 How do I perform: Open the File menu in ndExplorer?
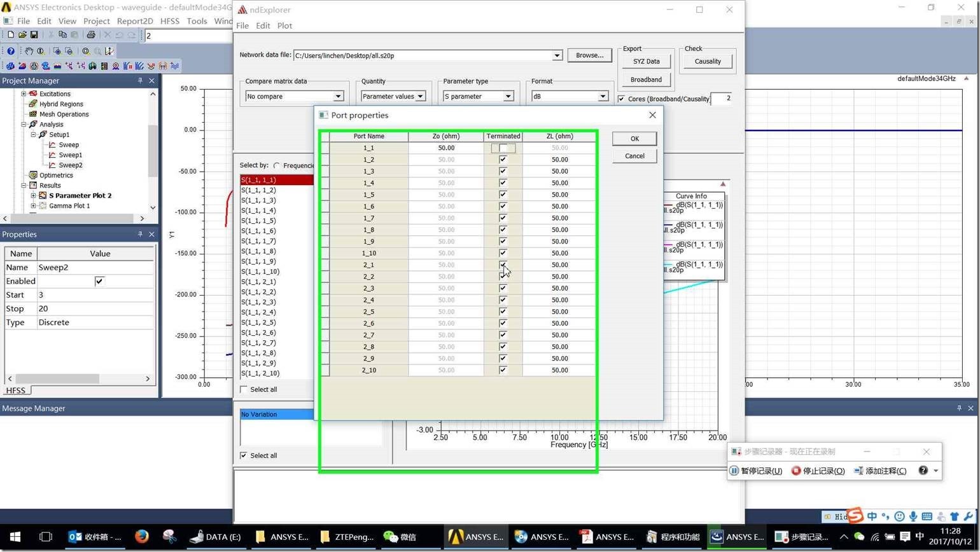point(242,25)
